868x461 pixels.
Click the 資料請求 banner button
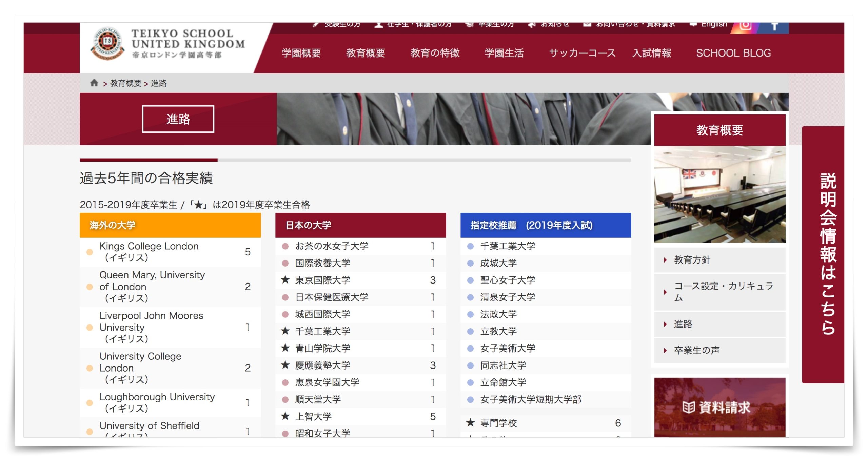click(x=719, y=407)
